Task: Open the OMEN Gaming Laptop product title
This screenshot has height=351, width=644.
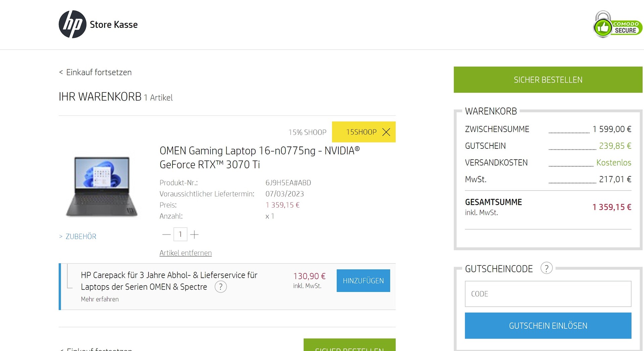Action: tap(260, 158)
